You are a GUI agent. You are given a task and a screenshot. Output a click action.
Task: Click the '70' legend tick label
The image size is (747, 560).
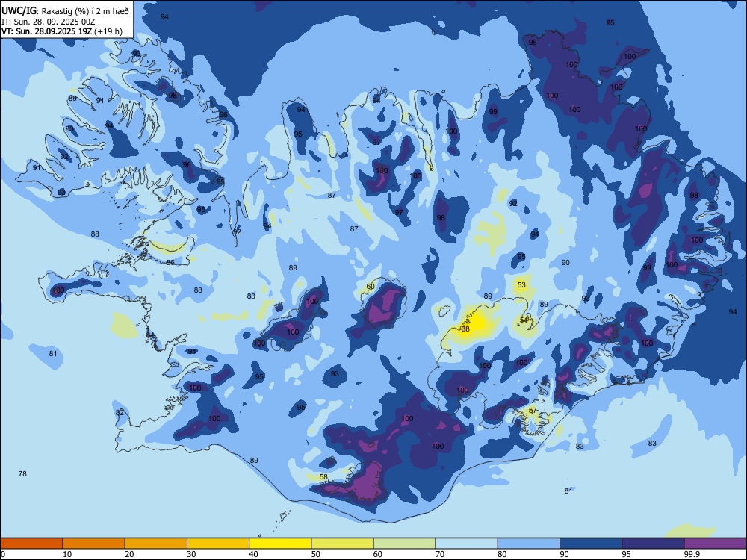[x=440, y=554]
